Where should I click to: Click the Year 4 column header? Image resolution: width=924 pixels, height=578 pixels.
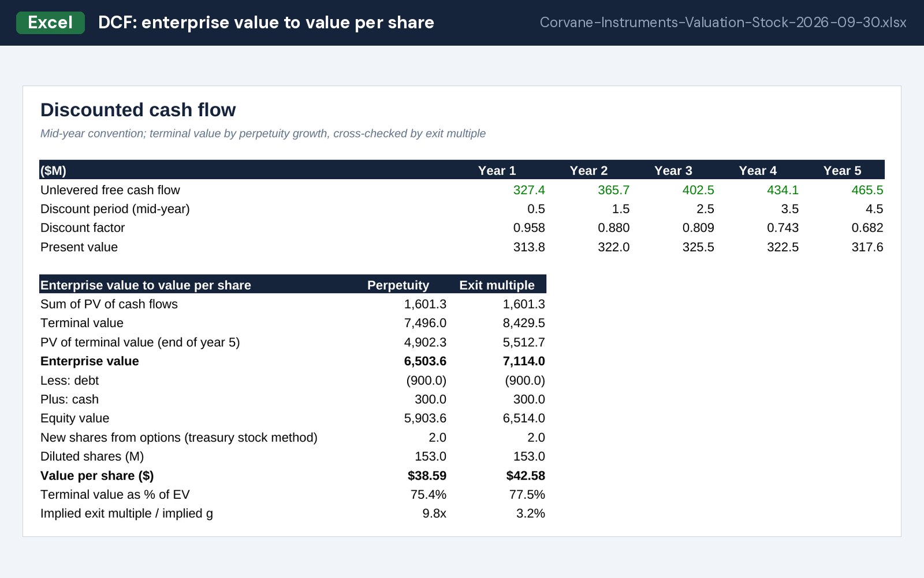pos(758,171)
